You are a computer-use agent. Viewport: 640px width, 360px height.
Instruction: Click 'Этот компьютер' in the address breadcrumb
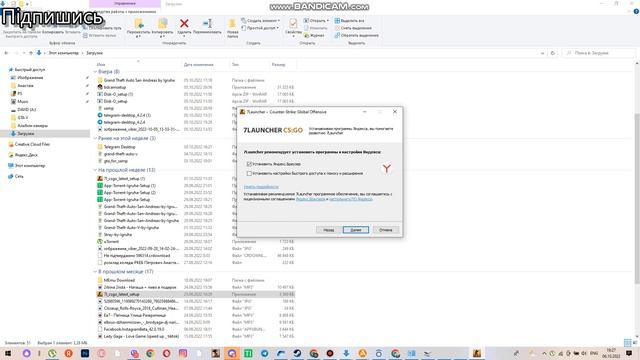pyautogui.click(x=64, y=53)
